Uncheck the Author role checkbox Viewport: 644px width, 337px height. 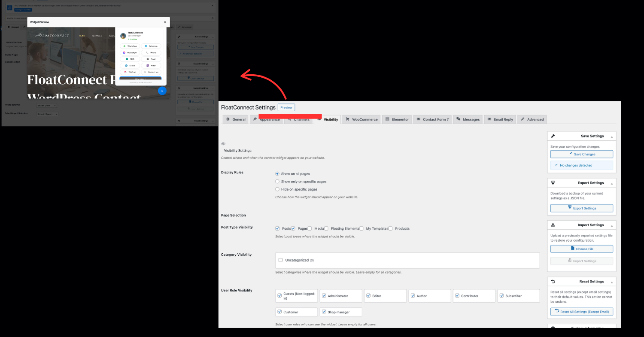click(x=413, y=296)
